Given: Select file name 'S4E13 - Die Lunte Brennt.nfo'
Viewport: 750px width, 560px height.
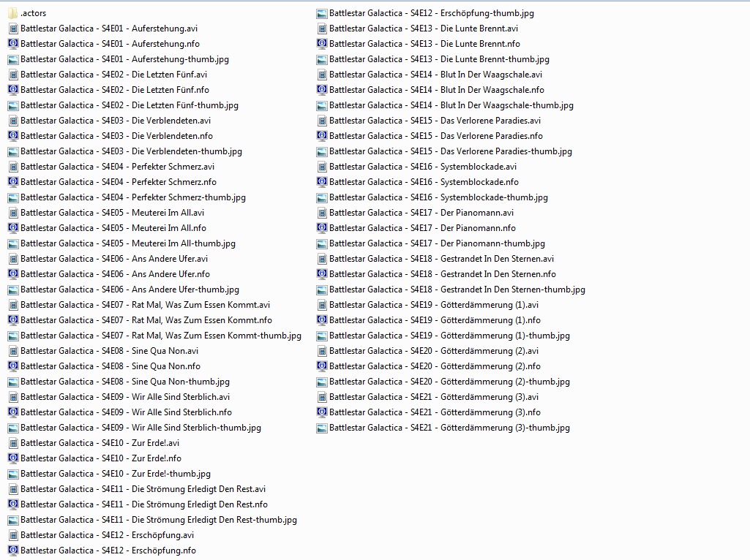Looking at the screenshot, I should (x=424, y=44).
